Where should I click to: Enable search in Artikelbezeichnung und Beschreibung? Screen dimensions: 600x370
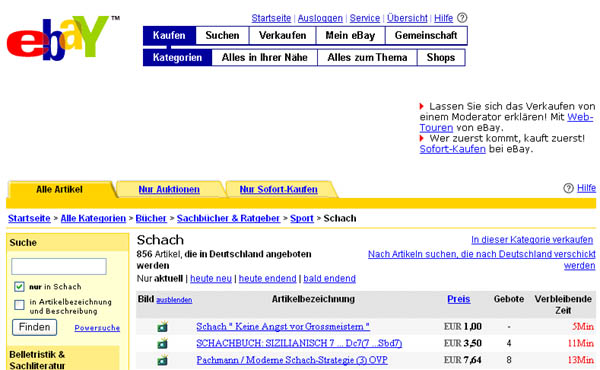(19, 305)
